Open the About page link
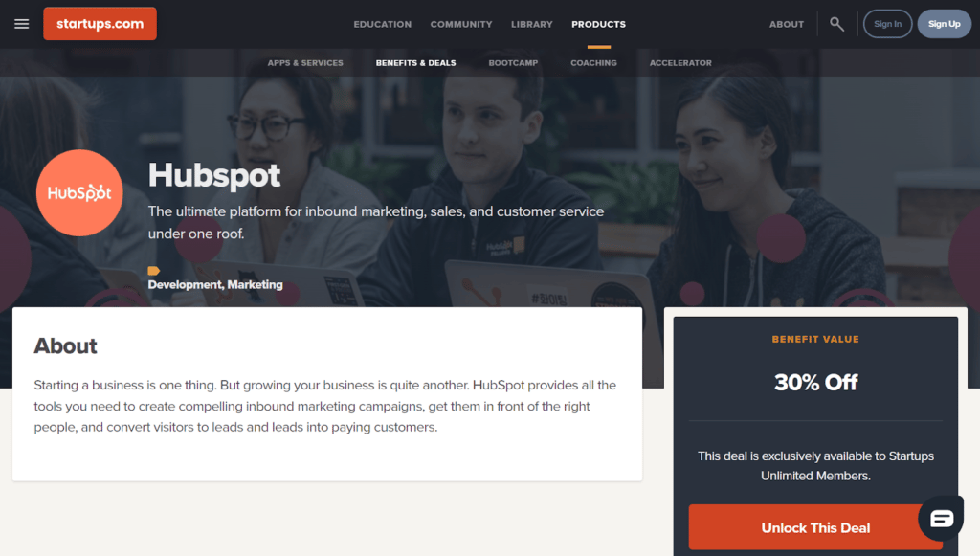980x556 pixels. [x=787, y=24]
